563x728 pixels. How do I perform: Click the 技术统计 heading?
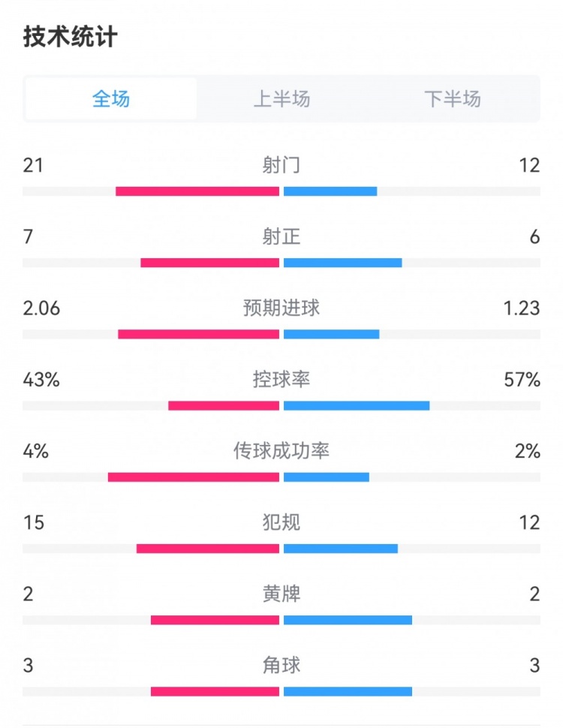(71, 37)
